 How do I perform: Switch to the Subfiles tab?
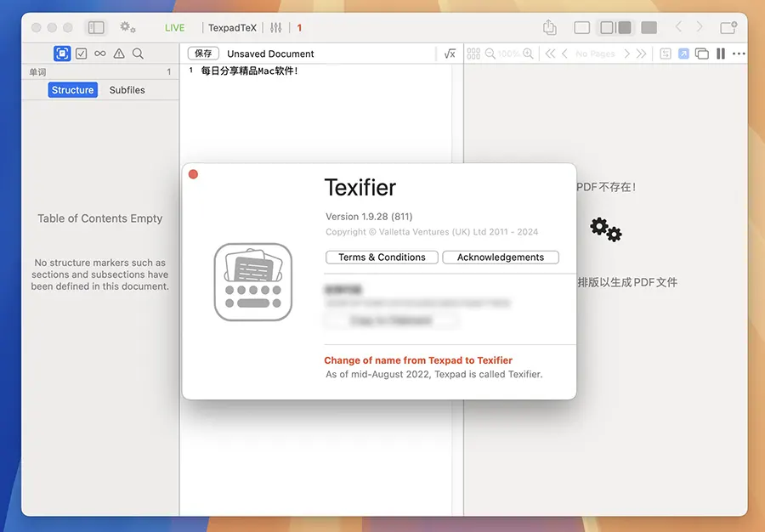point(127,90)
